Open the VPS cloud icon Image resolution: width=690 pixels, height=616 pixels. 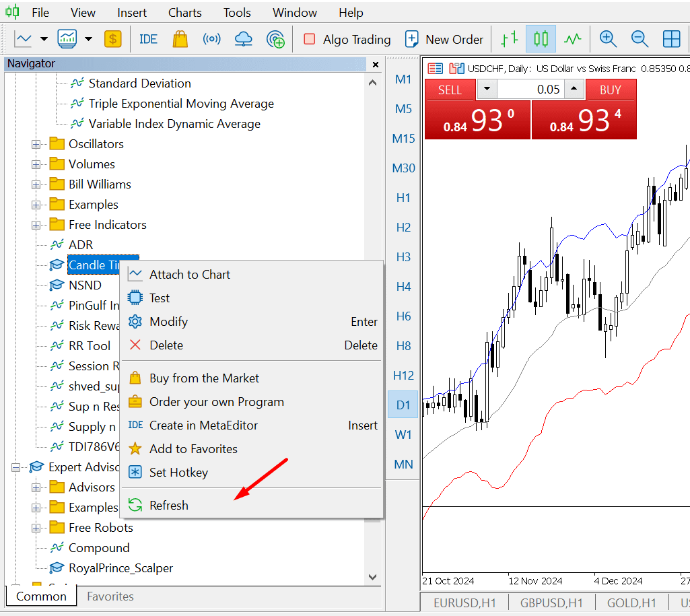point(243,39)
